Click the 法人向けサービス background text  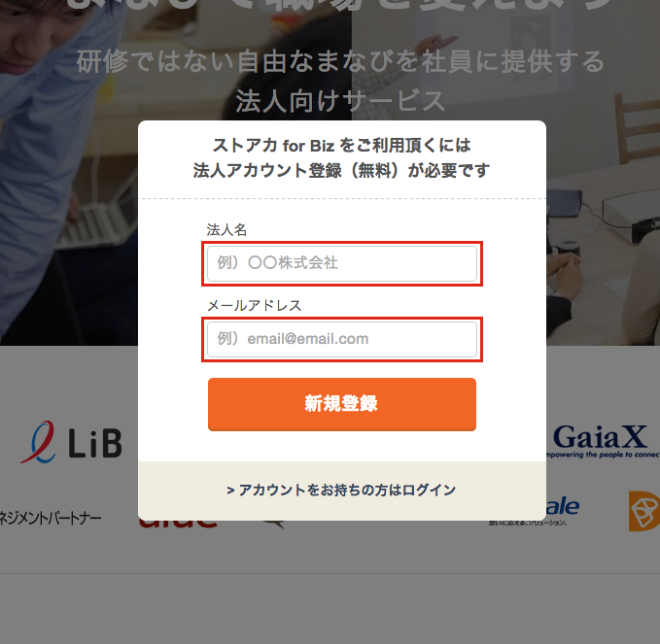(x=340, y=101)
